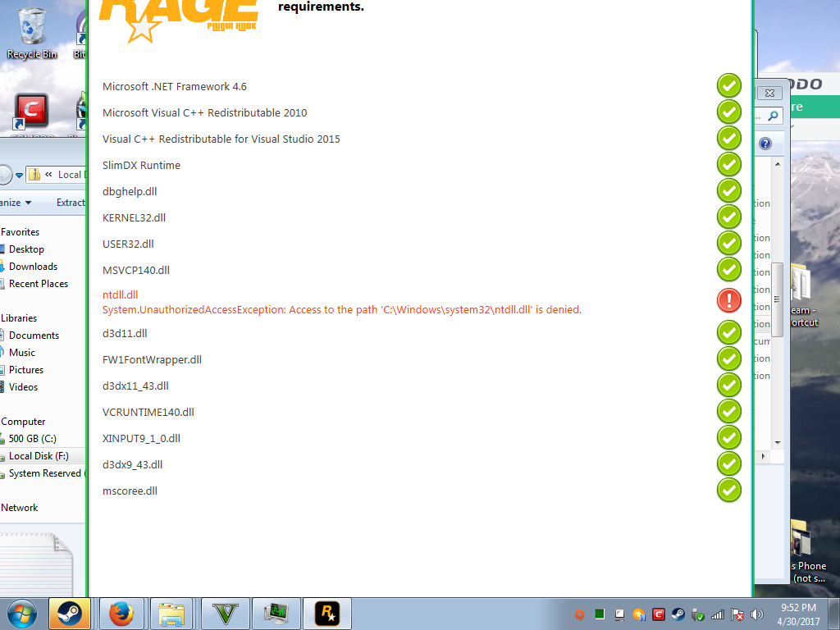Select the Phone folder icon on the desktop
Viewport: 840px width, 630px height.
tap(808, 552)
